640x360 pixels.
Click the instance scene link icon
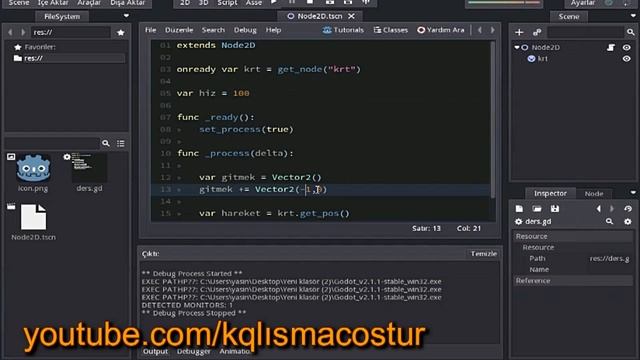pos(537,32)
